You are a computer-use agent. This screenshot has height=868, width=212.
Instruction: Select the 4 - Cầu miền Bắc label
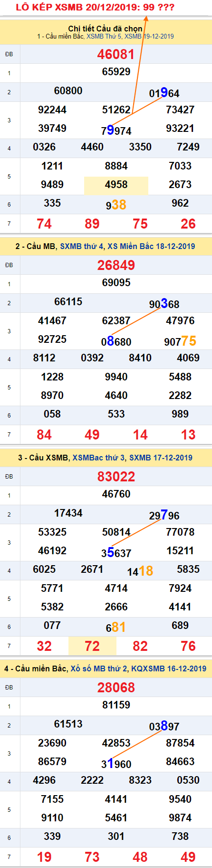pyautogui.click(x=36, y=668)
